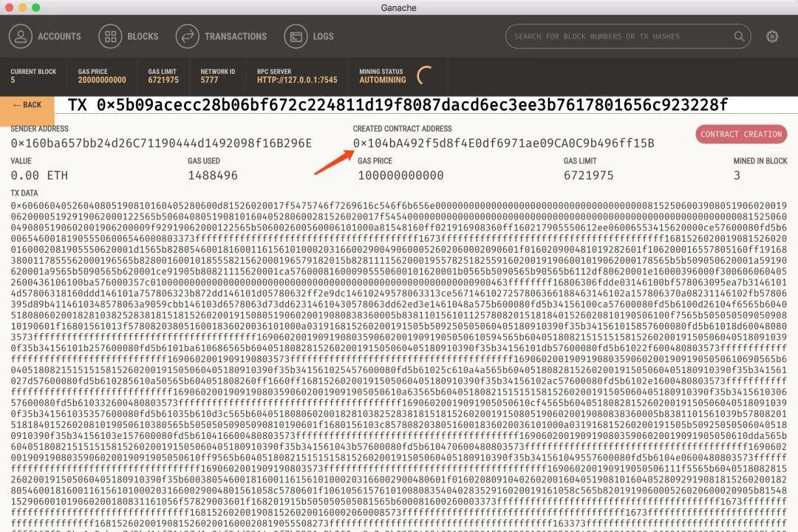Open the Accounts tab
The height and width of the screenshot is (532, 798).
click(45, 36)
